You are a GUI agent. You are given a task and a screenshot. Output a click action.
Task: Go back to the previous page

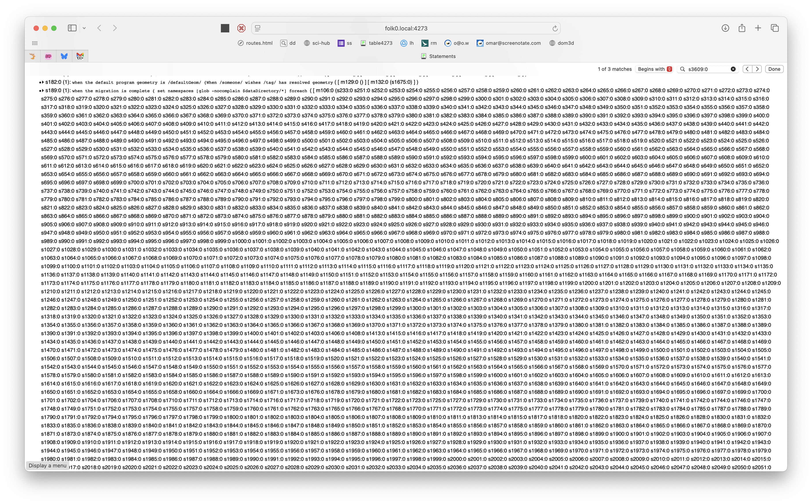pyautogui.click(x=99, y=28)
